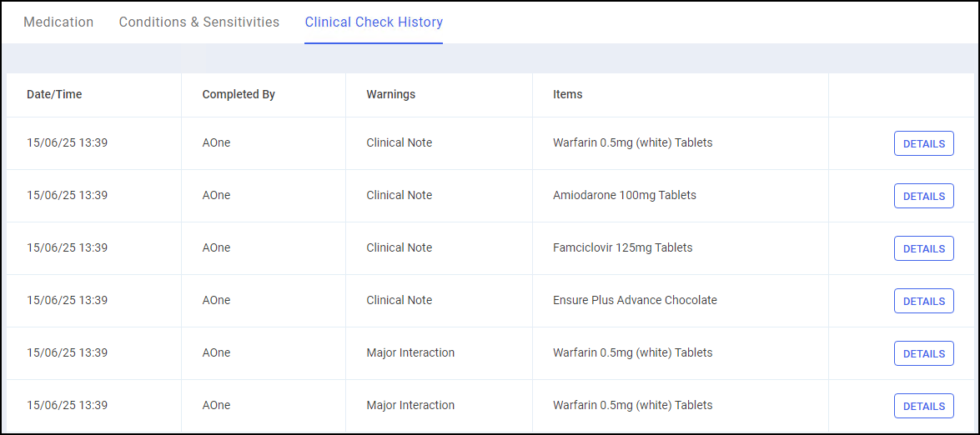
Task: Show Details for Ensure Plus Advance Chocolate
Action: 923,301
